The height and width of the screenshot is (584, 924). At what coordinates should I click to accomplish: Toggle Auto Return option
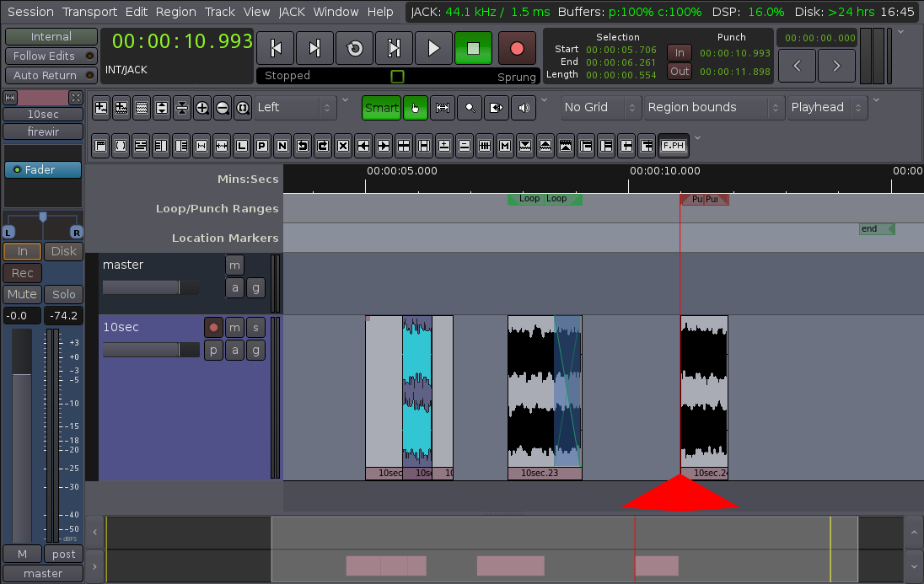51,76
